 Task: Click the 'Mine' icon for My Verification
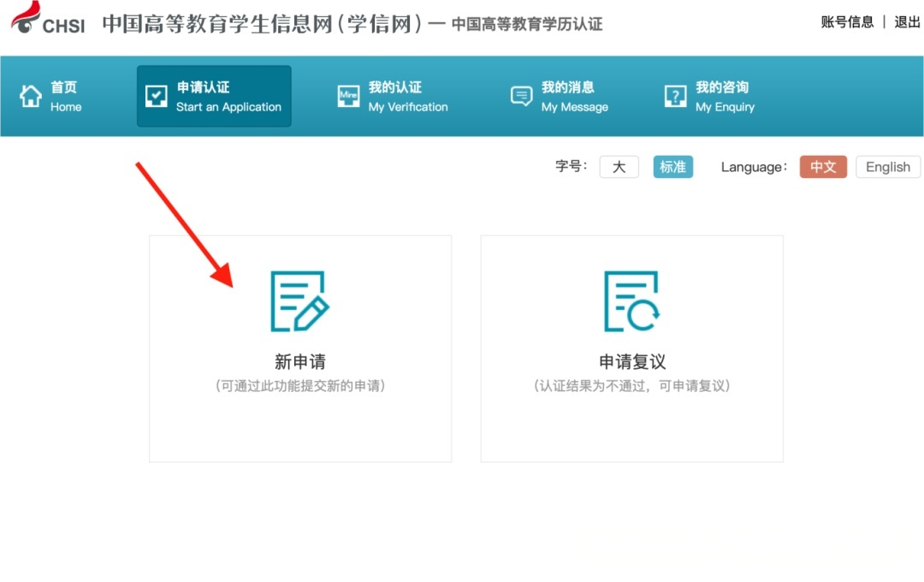point(348,96)
